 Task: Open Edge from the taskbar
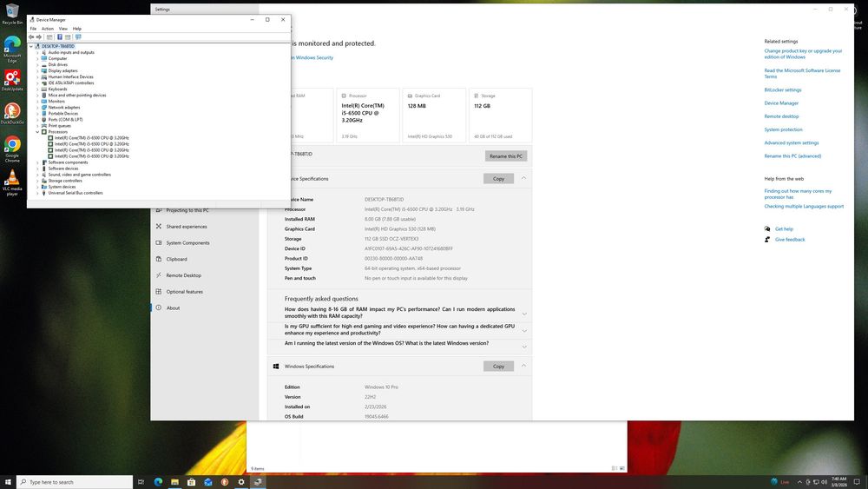coord(158,482)
